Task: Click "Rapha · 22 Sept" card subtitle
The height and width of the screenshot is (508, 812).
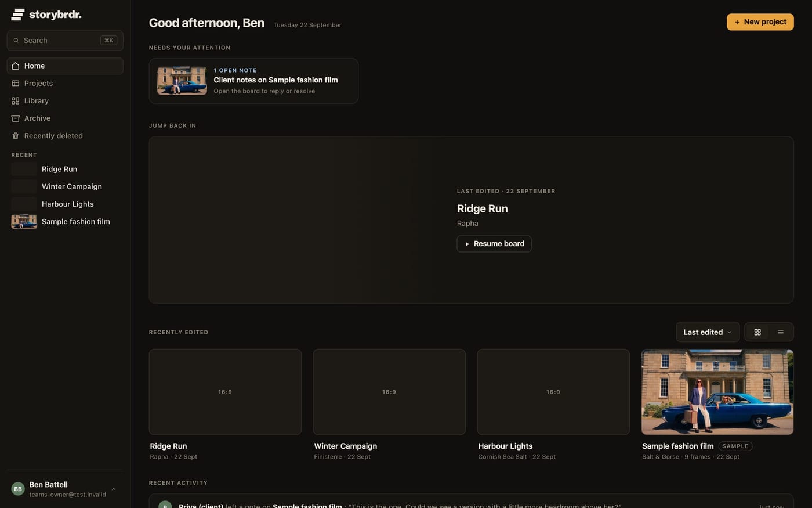Action: click(173, 457)
